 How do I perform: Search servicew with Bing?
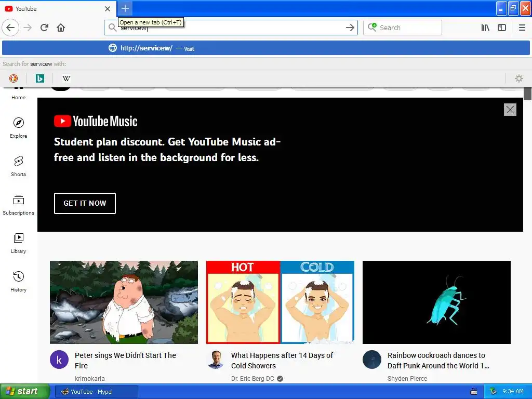(x=39, y=78)
